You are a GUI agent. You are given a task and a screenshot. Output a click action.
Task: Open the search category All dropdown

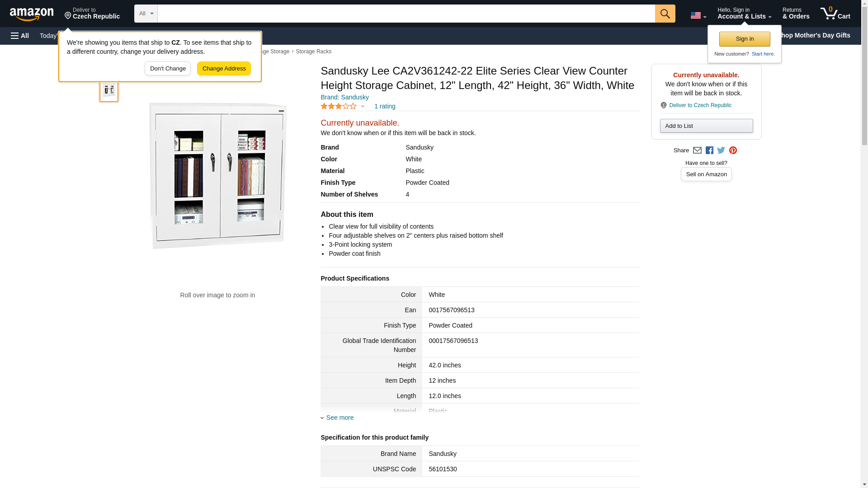point(146,14)
